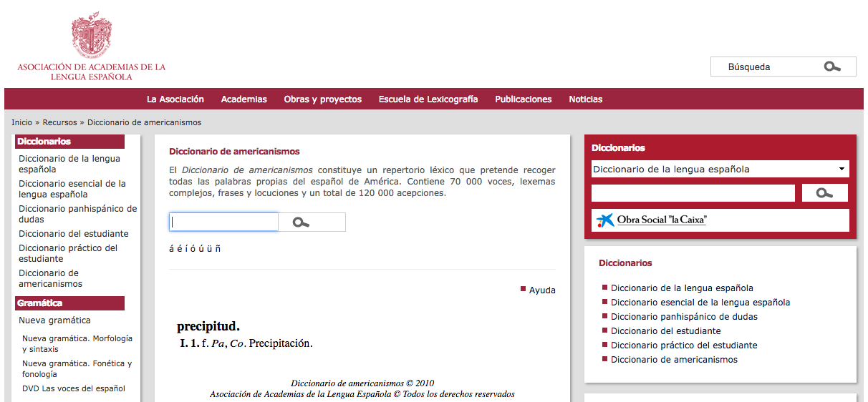Open the Obras y proyectos menu

(x=322, y=99)
